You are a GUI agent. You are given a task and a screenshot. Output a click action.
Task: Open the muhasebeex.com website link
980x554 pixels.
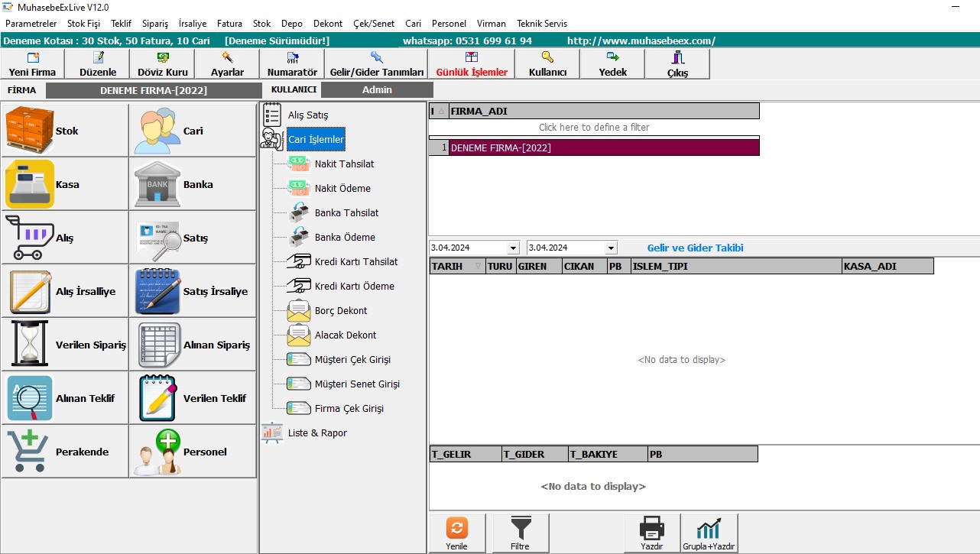click(x=641, y=40)
